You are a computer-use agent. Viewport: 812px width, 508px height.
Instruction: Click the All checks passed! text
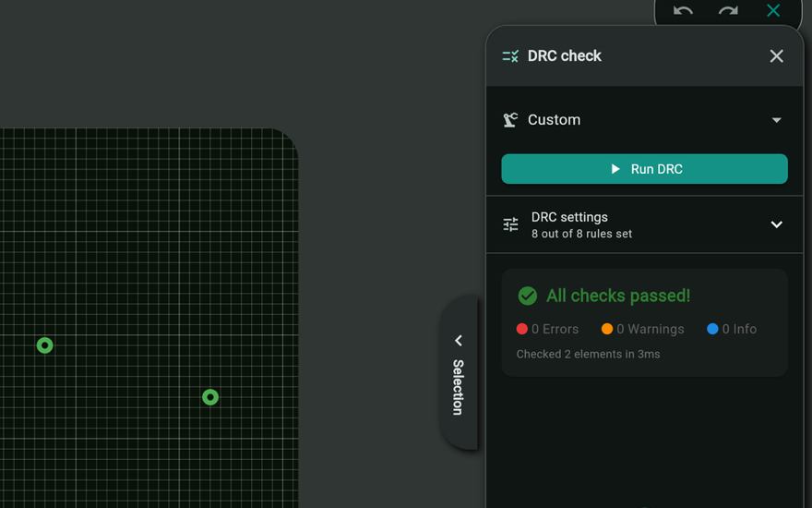point(618,296)
